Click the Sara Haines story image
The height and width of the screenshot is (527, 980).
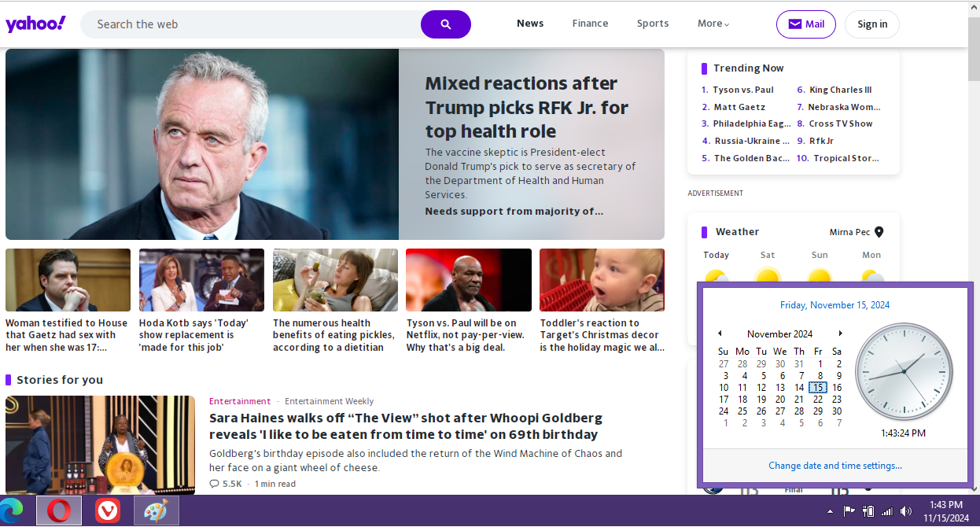(x=100, y=444)
